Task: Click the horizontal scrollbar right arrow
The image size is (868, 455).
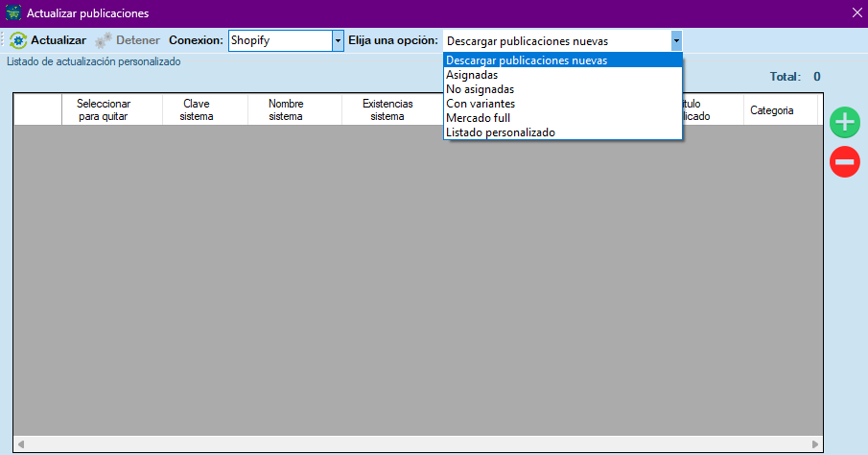Action: click(815, 444)
